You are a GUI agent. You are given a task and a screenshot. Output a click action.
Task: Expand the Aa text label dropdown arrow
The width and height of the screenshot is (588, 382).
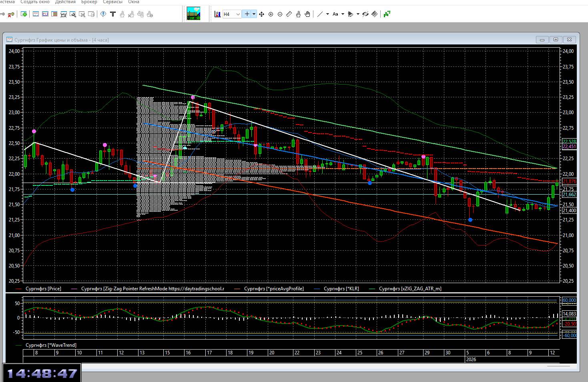click(x=343, y=14)
